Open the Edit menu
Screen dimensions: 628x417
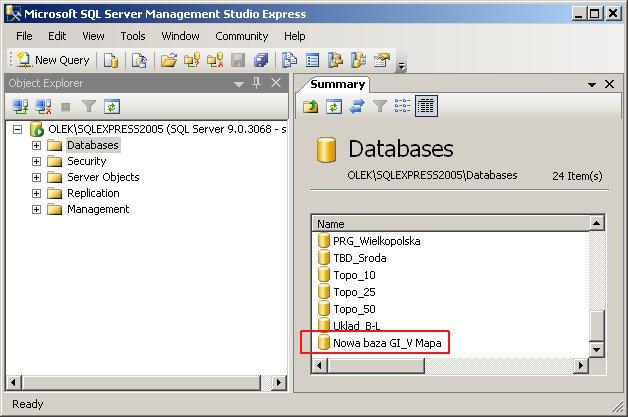[x=57, y=36]
